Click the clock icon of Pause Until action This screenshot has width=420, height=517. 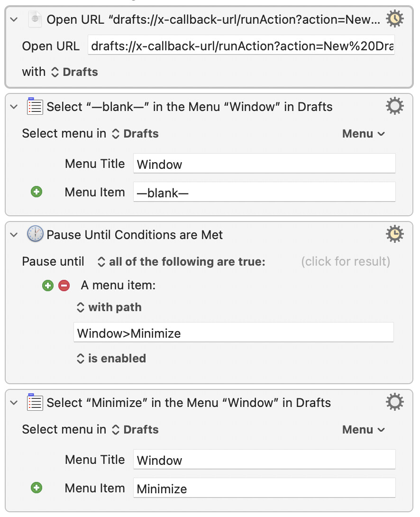point(35,234)
